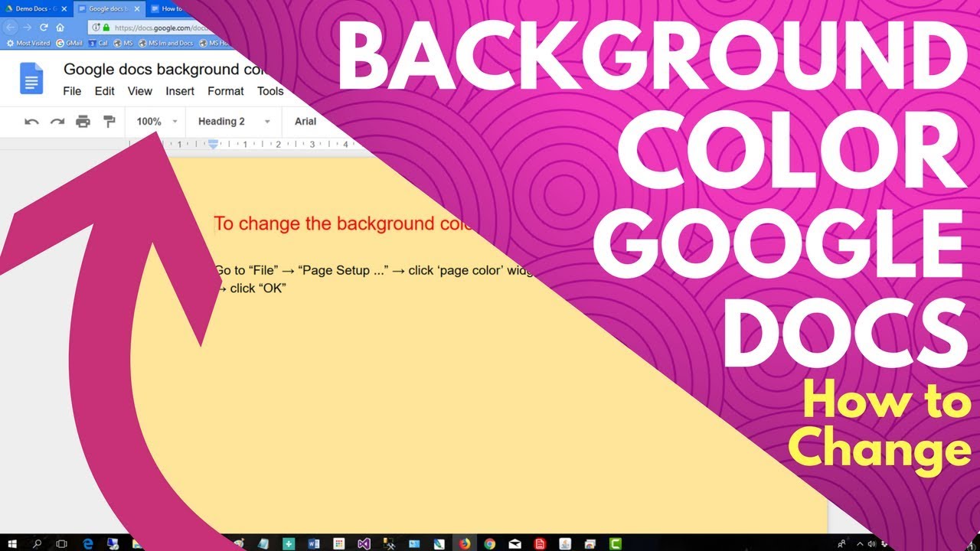
Task: Click the browser Home icon
Action: click(60, 28)
